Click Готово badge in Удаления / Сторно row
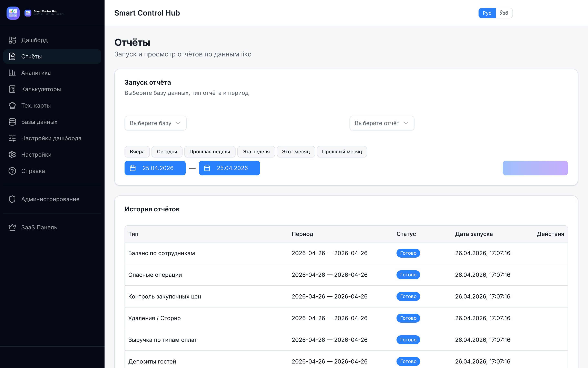 click(408, 318)
